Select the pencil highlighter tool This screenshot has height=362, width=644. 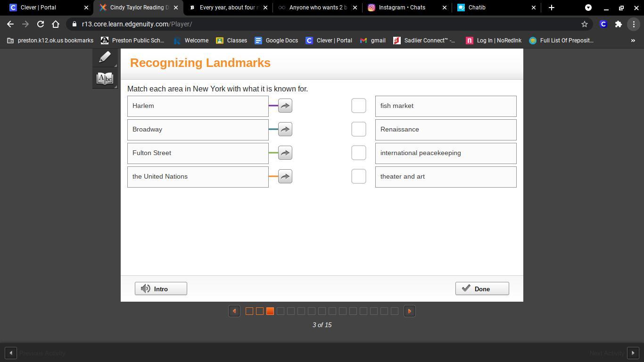pyautogui.click(x=105, y=58)
